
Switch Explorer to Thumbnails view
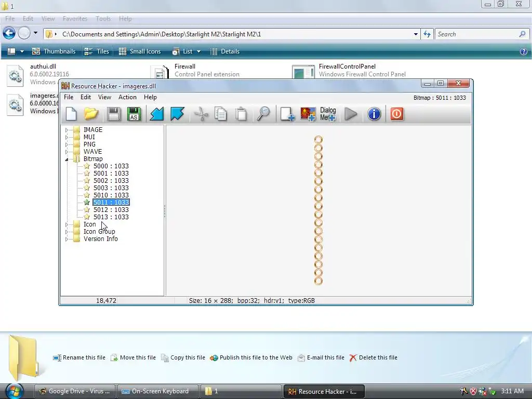[54, 51]
